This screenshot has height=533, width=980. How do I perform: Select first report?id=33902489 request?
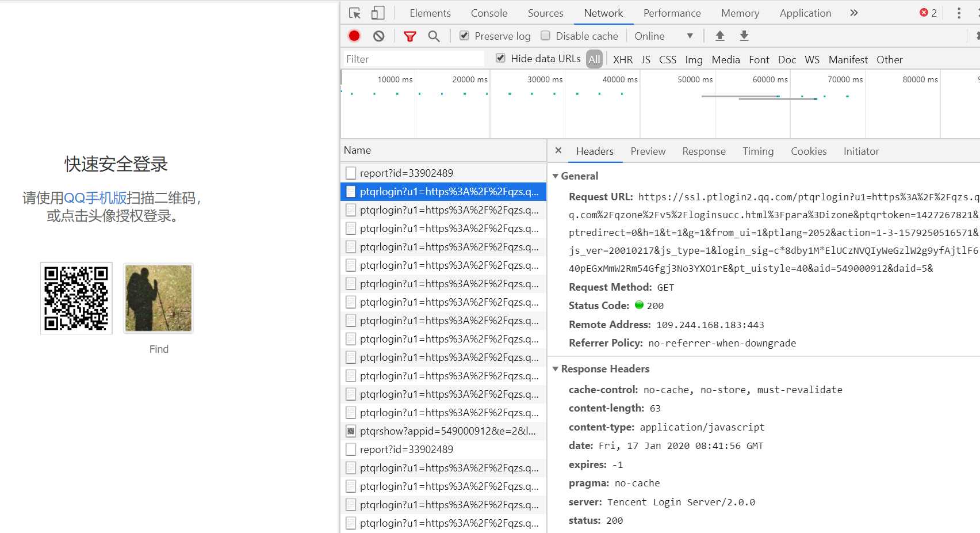(443, 173)
